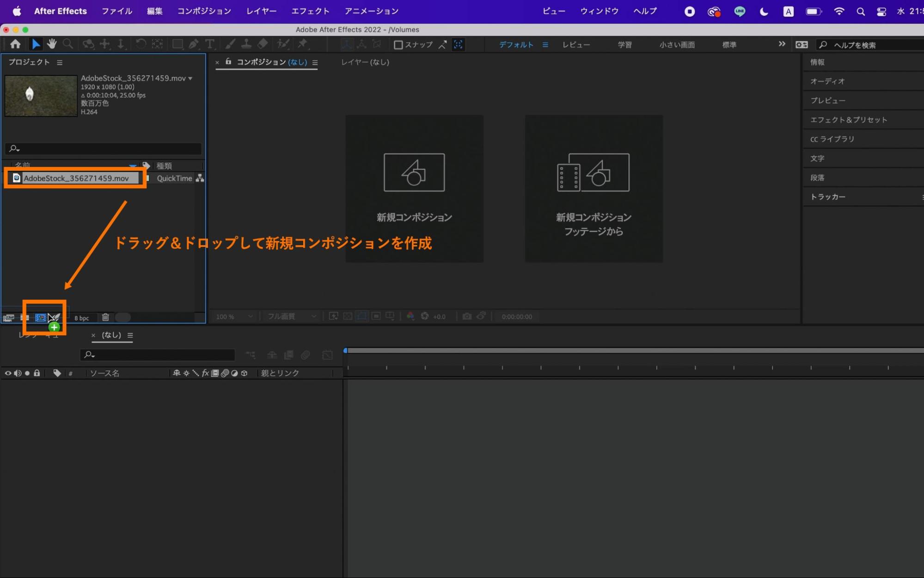The height and width of the screenshot is (578, 924).
Task: Click the trash icon in Project panel
Action: [x=105, y=317]
